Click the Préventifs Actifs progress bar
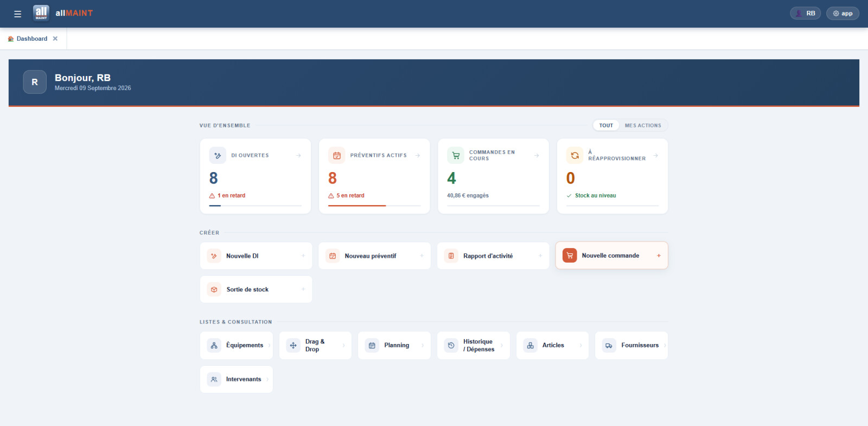 (374, 206)
